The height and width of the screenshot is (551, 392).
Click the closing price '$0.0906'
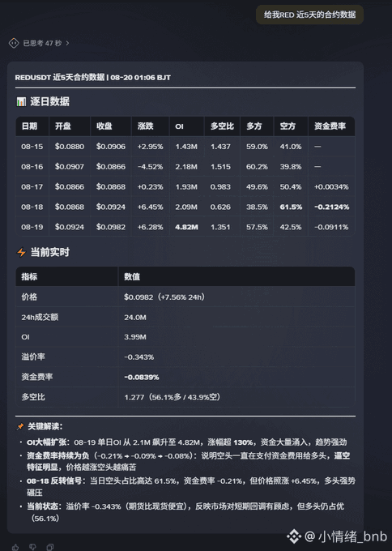point(111,147)
